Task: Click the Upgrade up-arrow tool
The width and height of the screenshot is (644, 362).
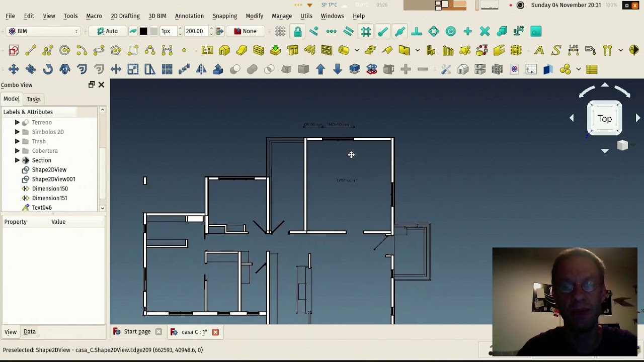Action: [x=320, y=69]
